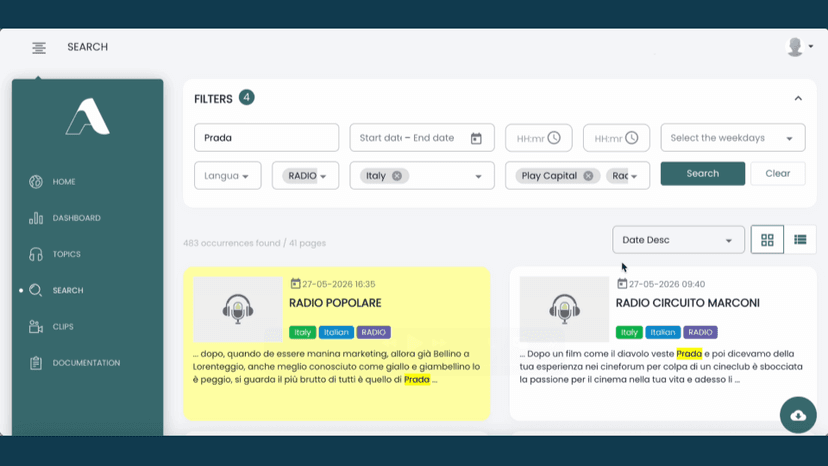
Task: Open the RADIO media type dropdown
Action: point(305,175)
